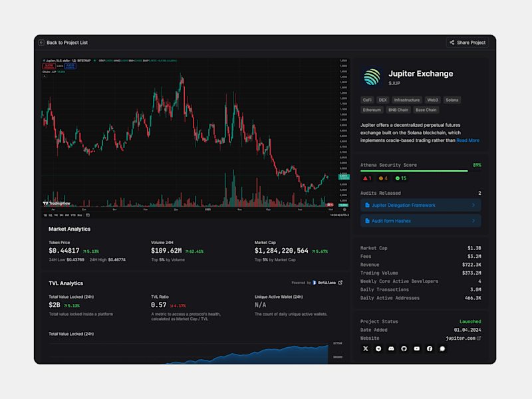Screen dimensions: 532x399
Task: Select the 1D chart range
Action: coord(45,215)
